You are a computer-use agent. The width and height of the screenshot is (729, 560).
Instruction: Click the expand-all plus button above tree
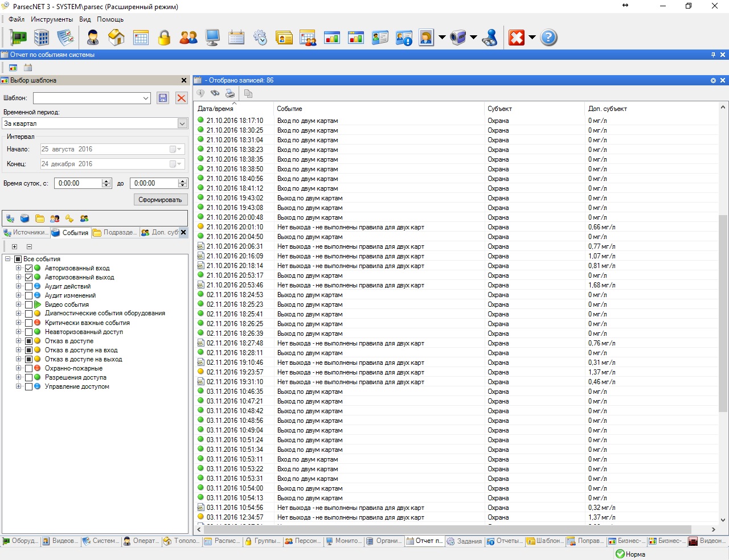[14, 246]
